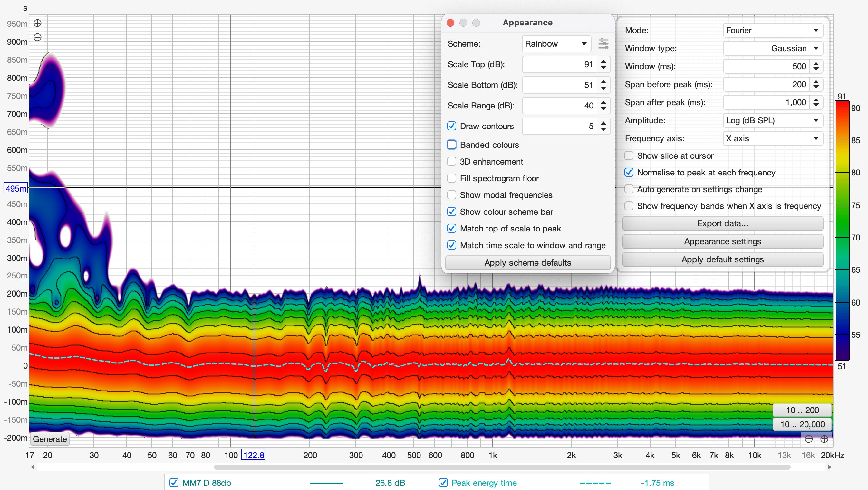The height and width of the screenshot is (490, 868).
Task: Hide the Peak energy time trace via its checkbox
Action: point(443,483)
